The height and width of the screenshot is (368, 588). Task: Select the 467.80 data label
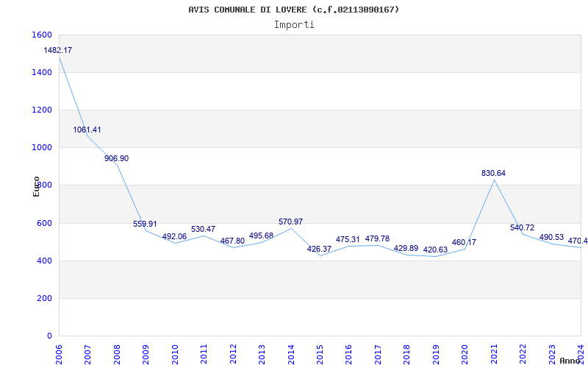coord(232,241)
